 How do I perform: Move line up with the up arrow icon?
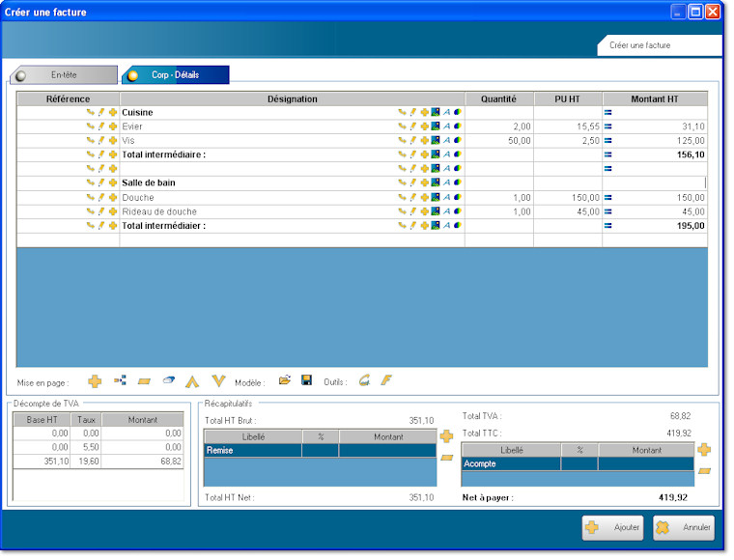(x=192, y=381)
